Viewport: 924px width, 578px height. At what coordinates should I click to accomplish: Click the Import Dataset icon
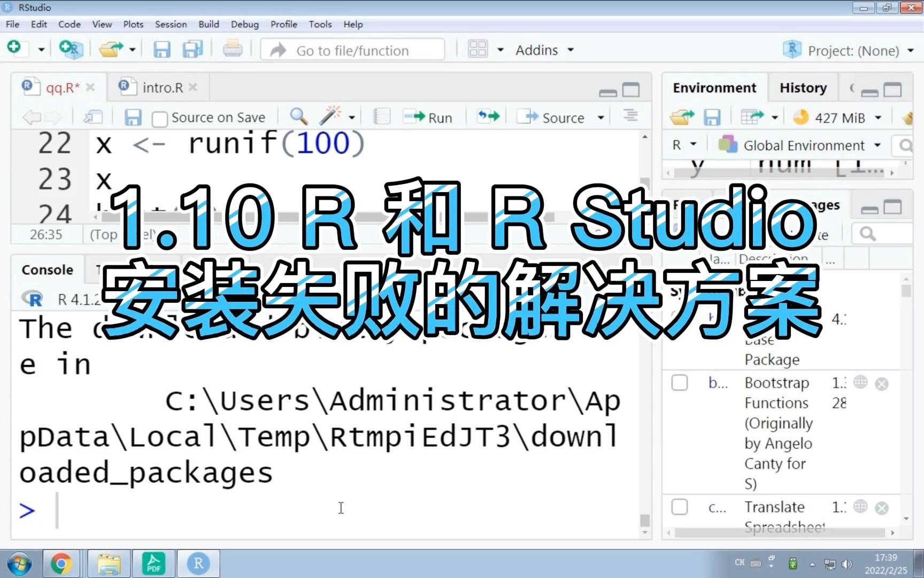(752, 117)
